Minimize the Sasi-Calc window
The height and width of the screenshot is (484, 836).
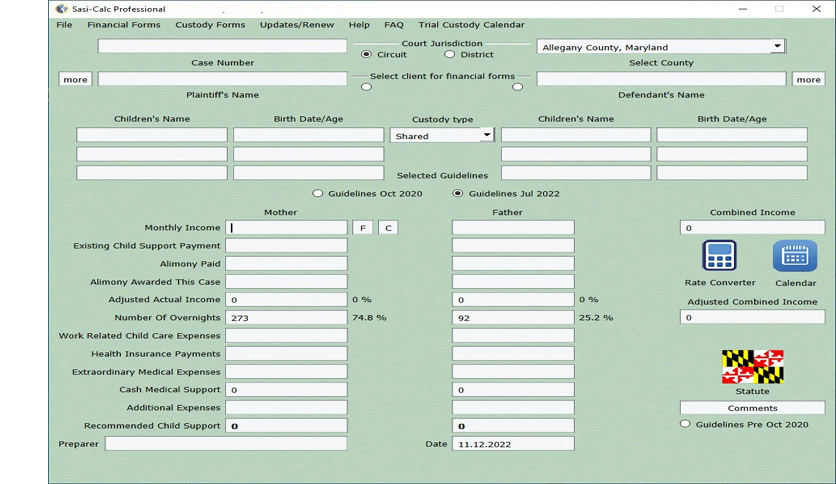pyautogui.click(x=743, y=9)
